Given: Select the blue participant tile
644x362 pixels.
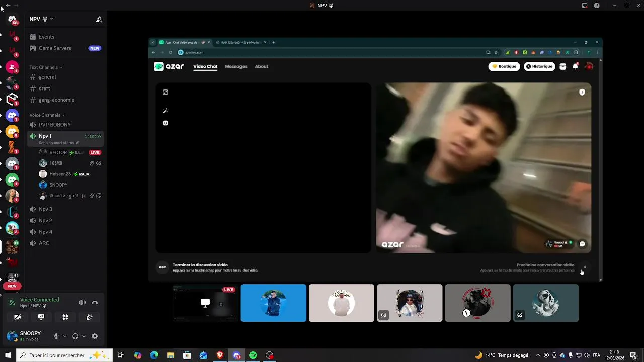Looking at the screenshot, I should click(x=273, y=303).
